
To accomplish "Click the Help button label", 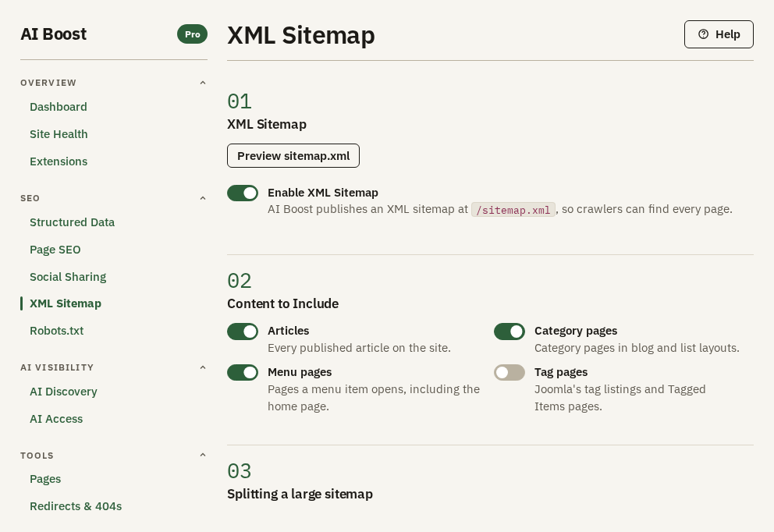I will (728, 34).
